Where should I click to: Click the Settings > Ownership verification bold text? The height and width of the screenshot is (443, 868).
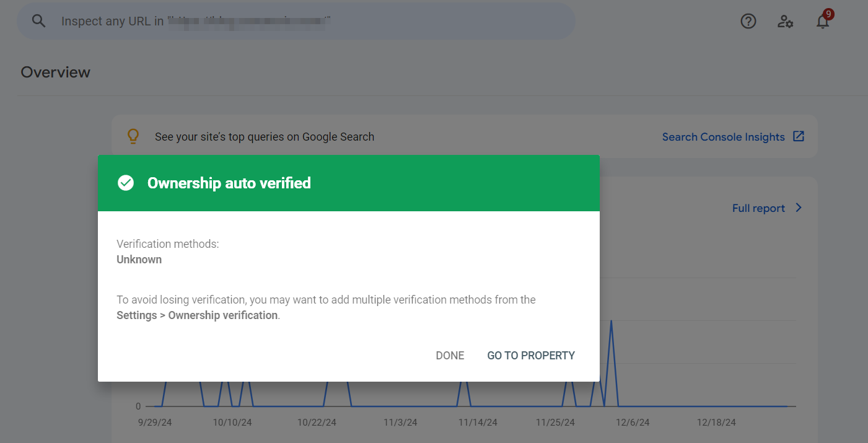(196, 315)
